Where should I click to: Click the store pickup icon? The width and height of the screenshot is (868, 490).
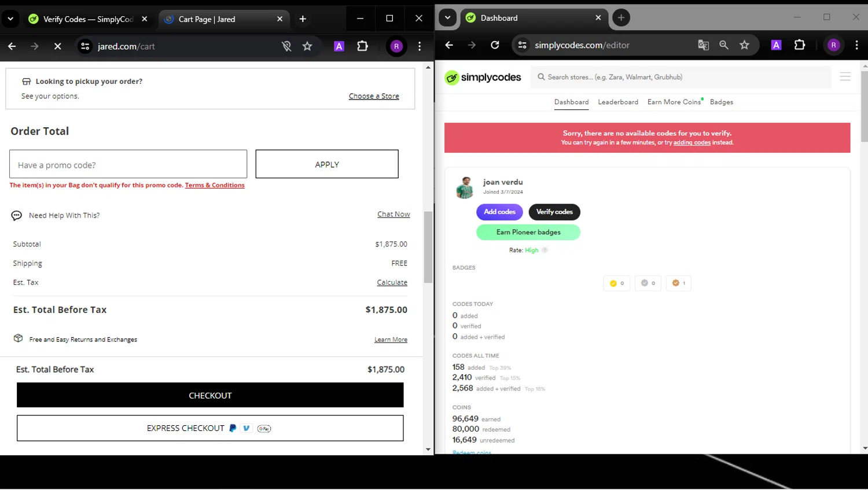pos(26,82)
